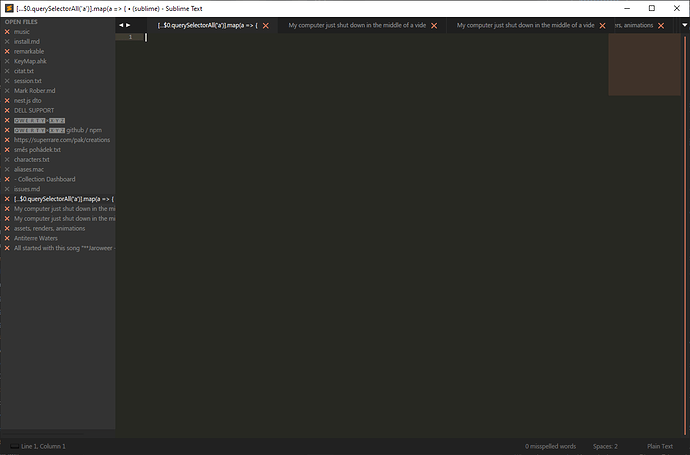Close the nest.js dto file in sidebar
This screenshot has height=455, width=690.
[7, 100]
